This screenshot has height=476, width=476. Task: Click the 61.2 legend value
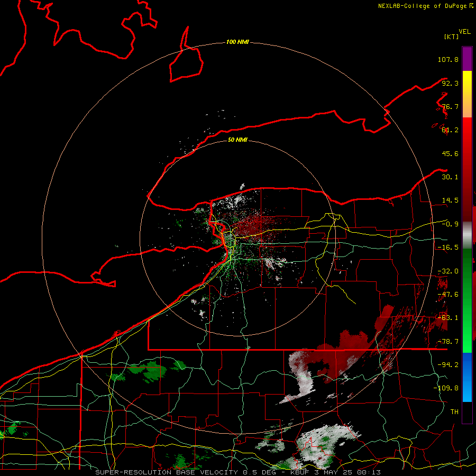[x=450, y=130]
